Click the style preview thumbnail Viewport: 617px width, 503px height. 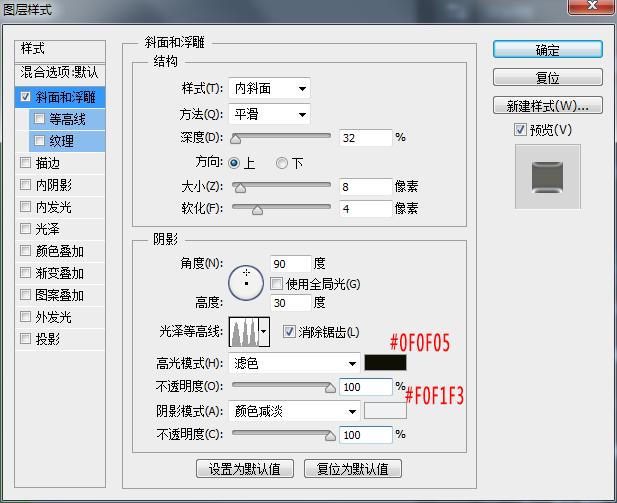point(547,176)
